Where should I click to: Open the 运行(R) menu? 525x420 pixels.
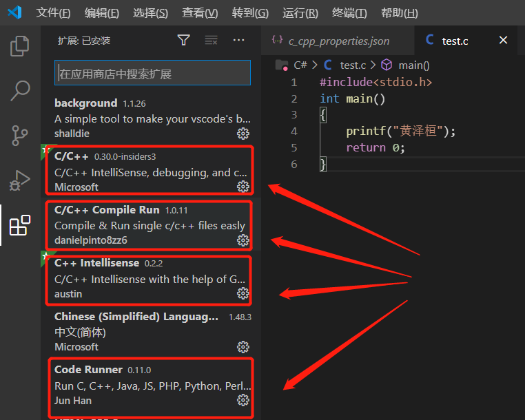tap(300, 13)
